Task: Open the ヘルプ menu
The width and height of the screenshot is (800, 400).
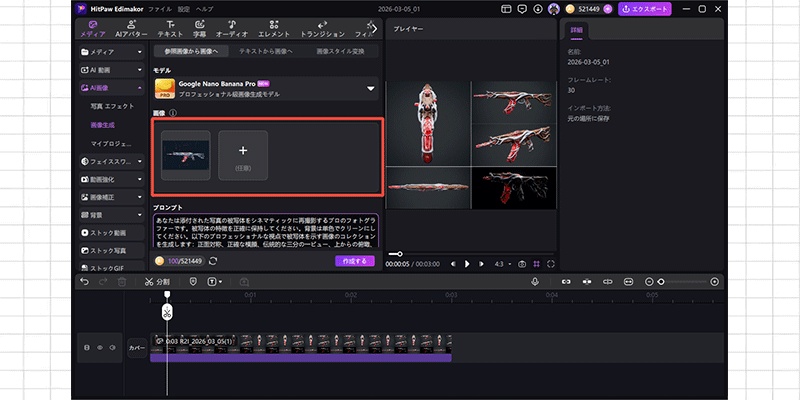Action: [x=205, y=9]
